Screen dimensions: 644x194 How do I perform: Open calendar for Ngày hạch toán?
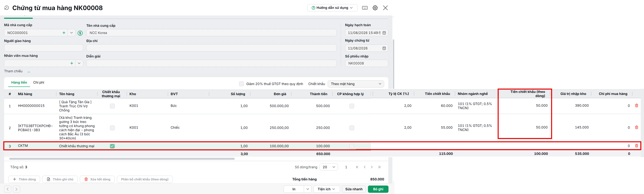click(x=384, y=33)
